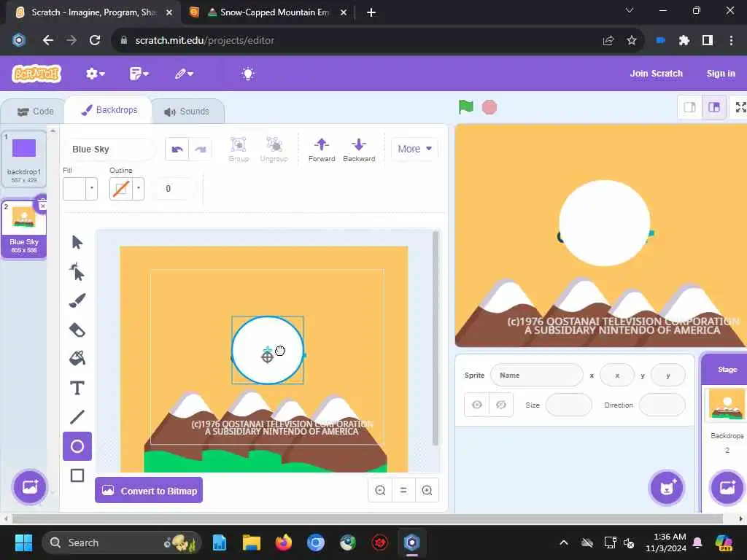Open the Settings gear menu
Screen dimensions: 747x560
(95, 74)
